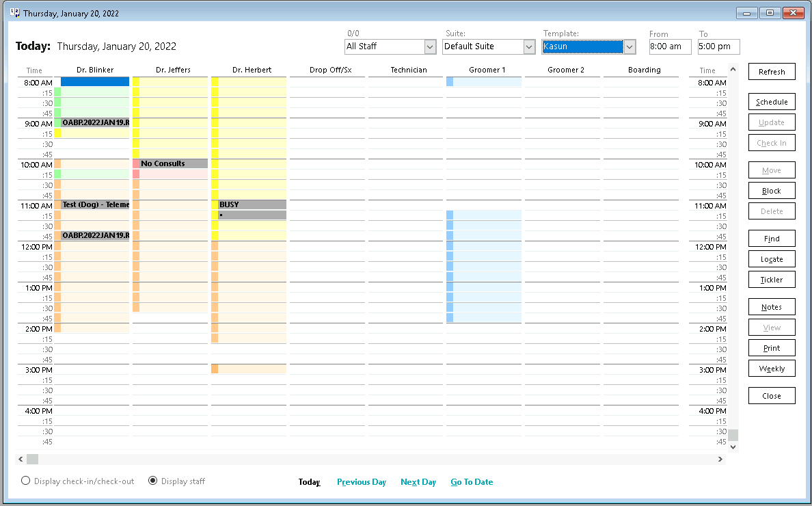The image size is (812, 506).
Task: Advance to Next Day
Action: pos(418,482)
